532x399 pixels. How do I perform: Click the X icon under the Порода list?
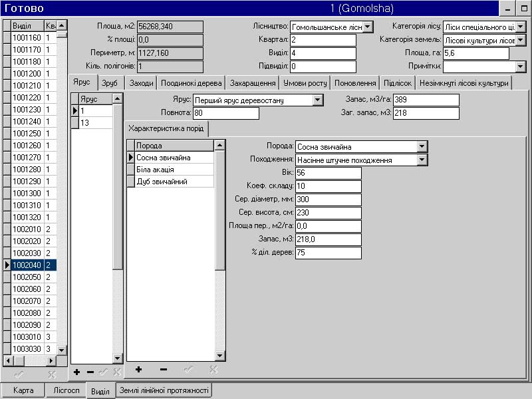tap(213, 370)
